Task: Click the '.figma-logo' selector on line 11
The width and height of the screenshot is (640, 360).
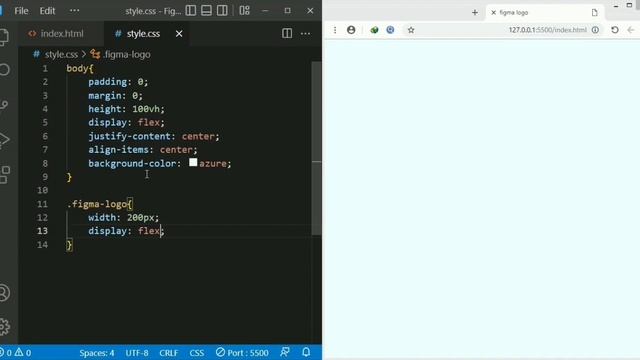Action: coord(97,204)
